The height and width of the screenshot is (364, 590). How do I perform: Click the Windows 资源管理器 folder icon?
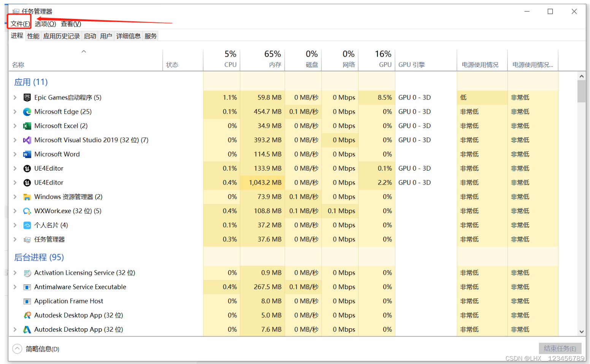pos(27,197)
